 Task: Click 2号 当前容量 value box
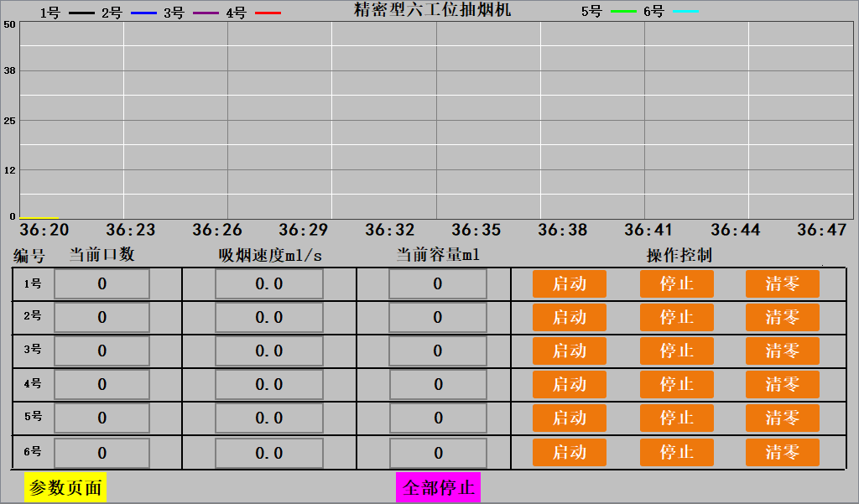coord(438,317)
